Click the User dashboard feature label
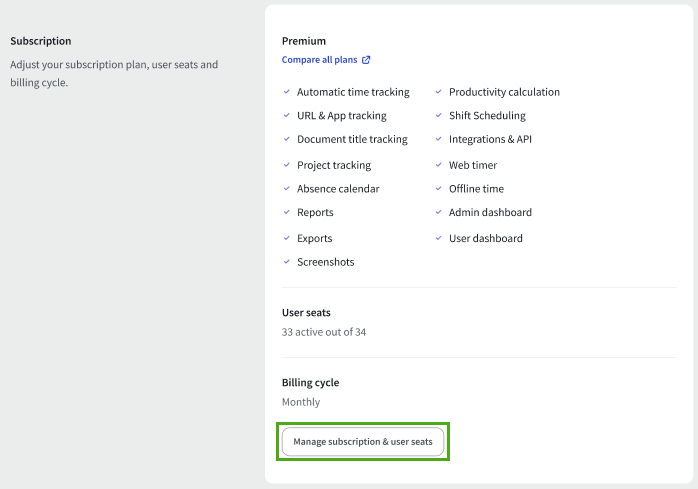The height and width of the screenshot is (489, 698). [486, 238]
